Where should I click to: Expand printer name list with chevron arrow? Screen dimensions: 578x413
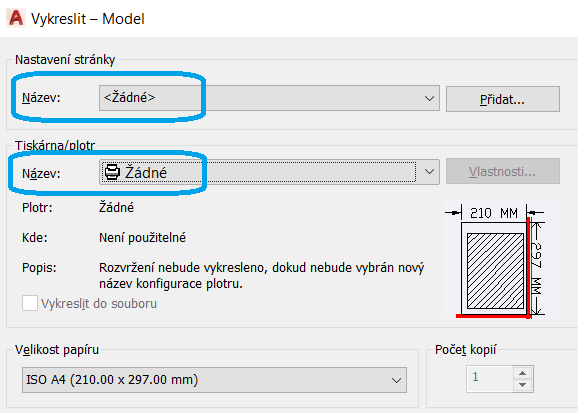tap(429, 172)
